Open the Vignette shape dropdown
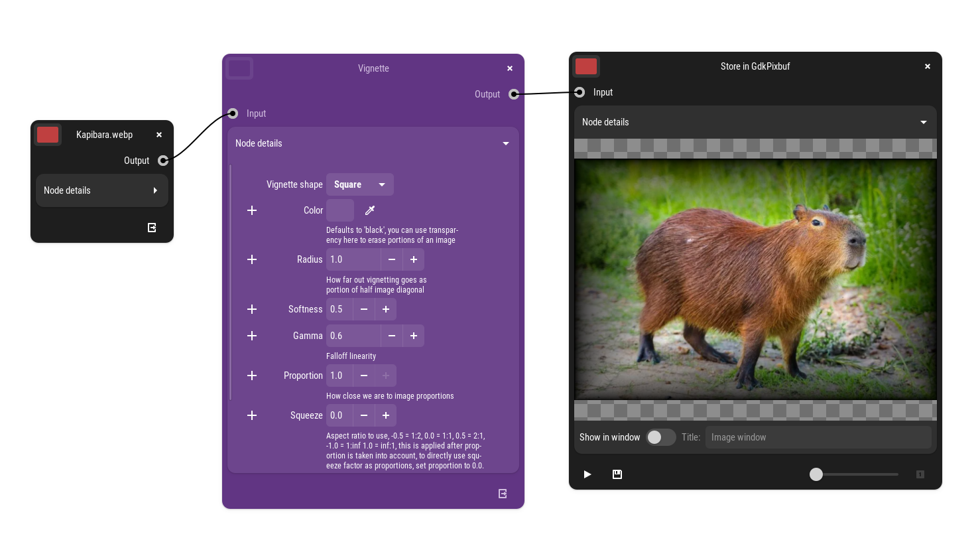The width and height of the screenshot is (980, 552). point(359,184)
